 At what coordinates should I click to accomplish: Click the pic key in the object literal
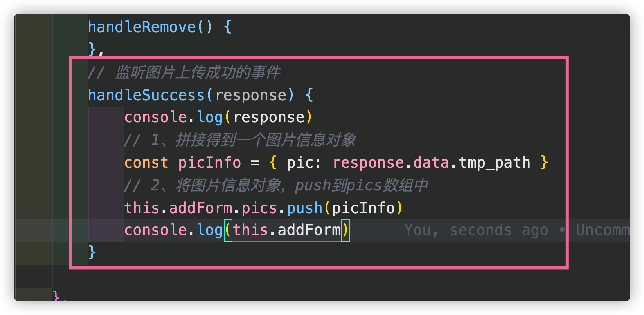[300, 163]
